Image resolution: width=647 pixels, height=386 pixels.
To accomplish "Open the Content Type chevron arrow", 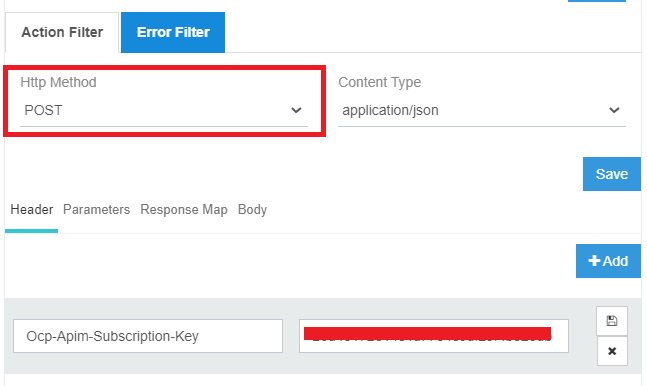I will [614, 110].
